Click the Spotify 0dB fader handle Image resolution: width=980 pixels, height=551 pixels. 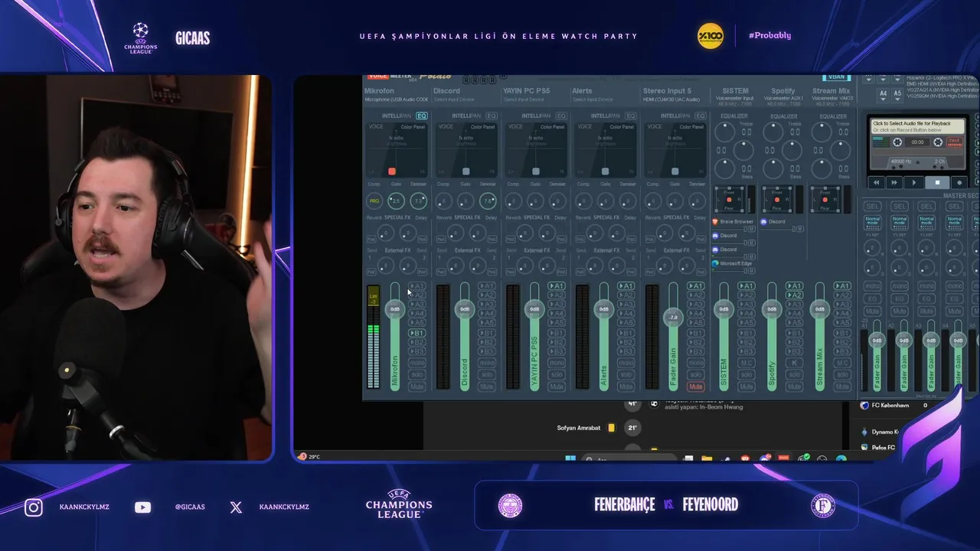point(772,309)
